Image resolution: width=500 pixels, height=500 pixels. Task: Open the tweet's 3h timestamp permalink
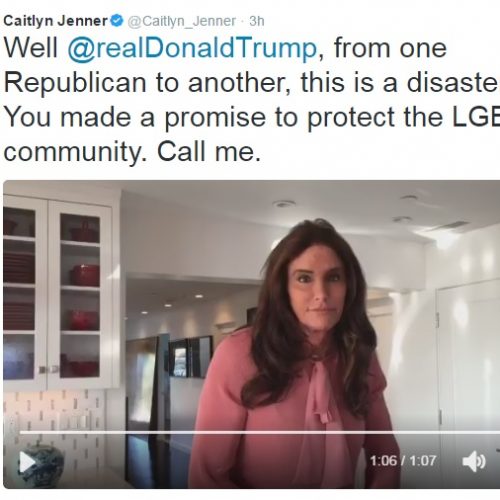[257, 21]
